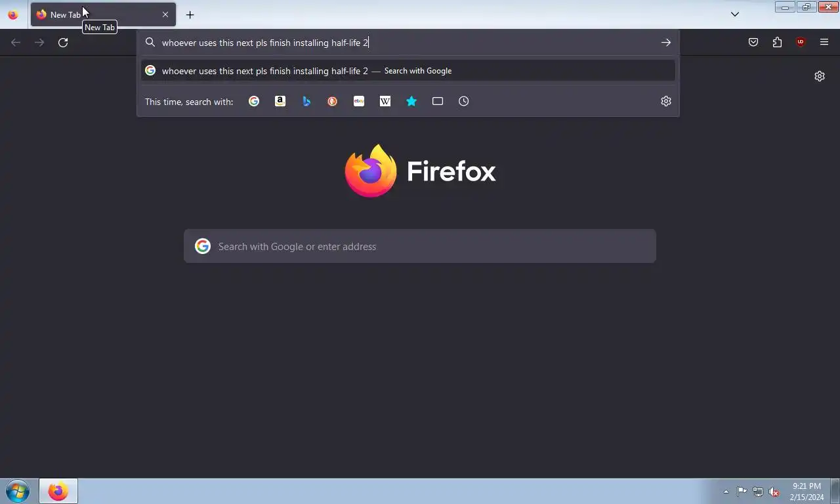Image resolution: width=840 pixels, height=504 pixels.
Task: Personalize new tab gear icon
Action: tap(820, 76)
